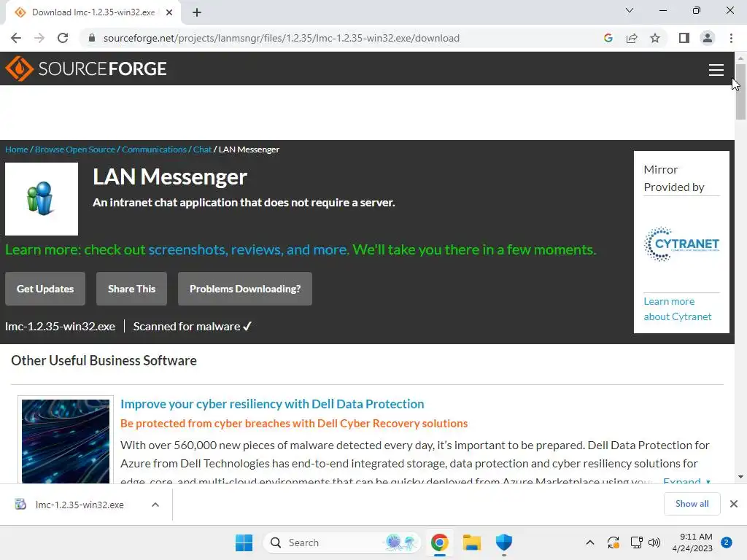The image size is (747, 560).
Task: Open the tab search dropdown arrow
Action: click(x=630, y=10)
